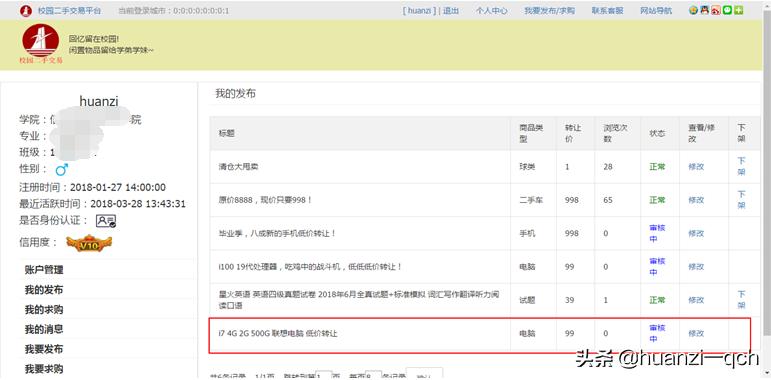
Task: Click the 我的发布 panel heading
Action: 236,93
